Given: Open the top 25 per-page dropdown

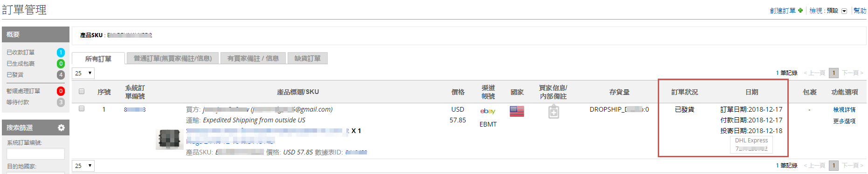Looking at the screenshot, I should [x=83, y=73].
